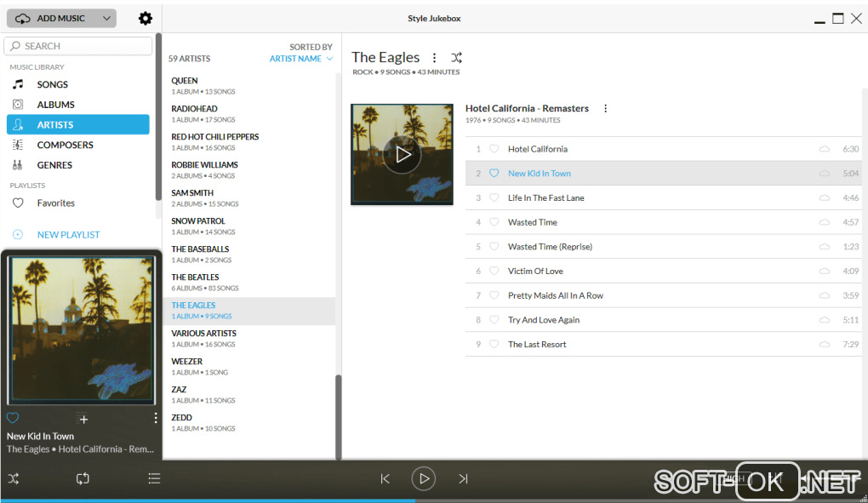This screenshot has width=868, height=503.
Task: Open Albums in the music library
Action: point(78,105)
